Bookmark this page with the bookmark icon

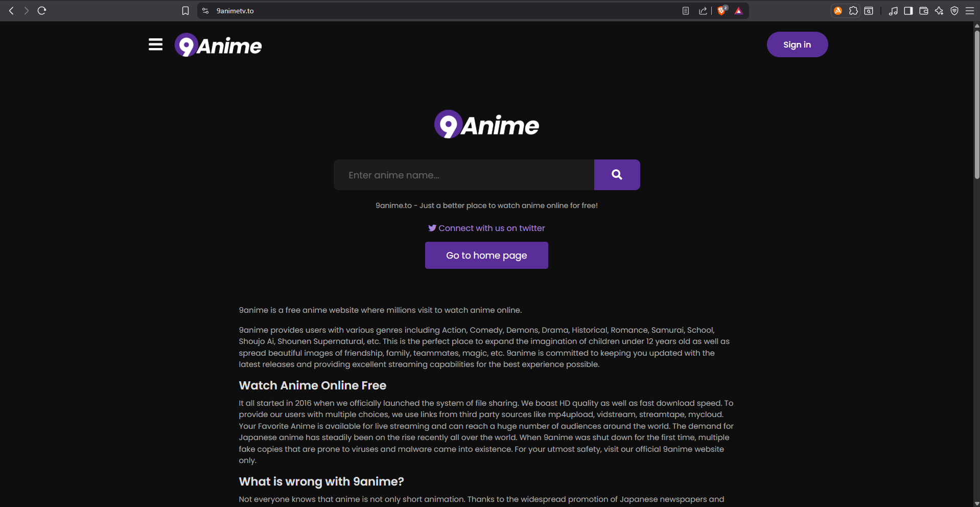point(185,11)
